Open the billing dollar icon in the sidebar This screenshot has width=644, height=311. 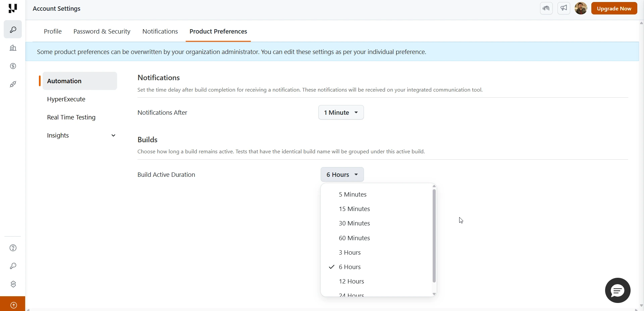point(13,66)
